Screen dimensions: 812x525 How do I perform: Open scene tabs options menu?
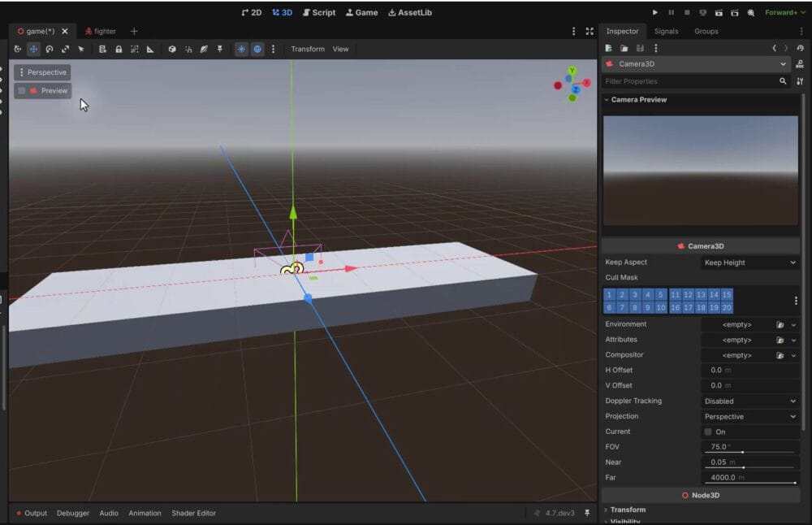[573, 31]
